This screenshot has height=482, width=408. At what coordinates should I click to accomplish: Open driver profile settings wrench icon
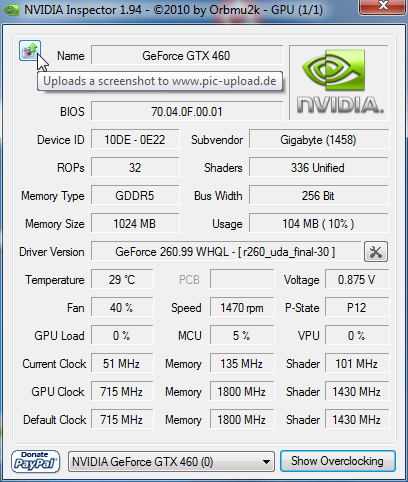pos(376,252)
